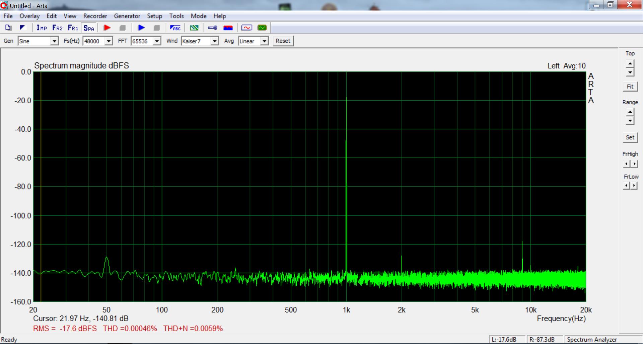This screenshot has width=644, height=344.
Task: Click the yellow cursor line in the graph
Action: click(41, 186)
